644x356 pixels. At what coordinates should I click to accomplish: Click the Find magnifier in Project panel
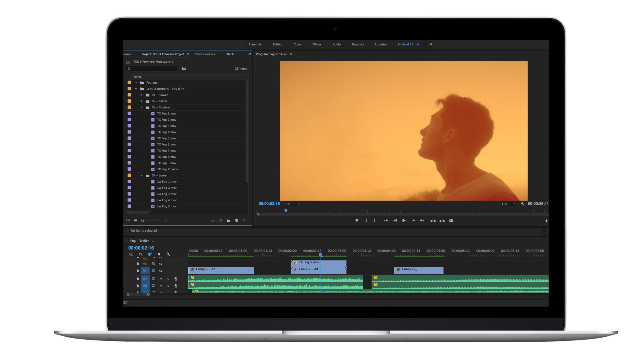tap(221, 221)
